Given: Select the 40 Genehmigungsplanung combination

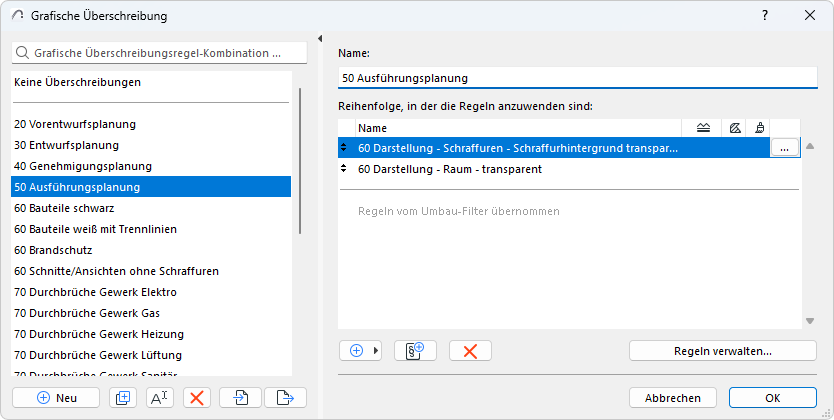Looking at the screenshot, I should click(82, 166).
